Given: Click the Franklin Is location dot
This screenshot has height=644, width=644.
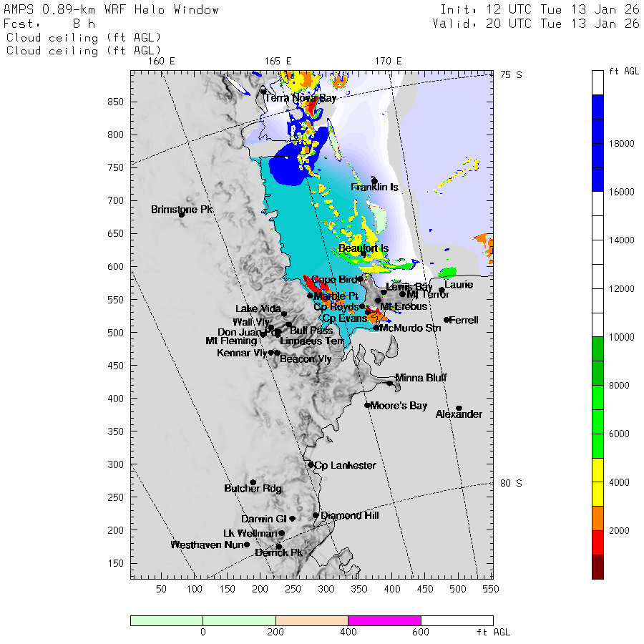Looking at the screenshot, I should pyautogui.click(x=374, y=181).
